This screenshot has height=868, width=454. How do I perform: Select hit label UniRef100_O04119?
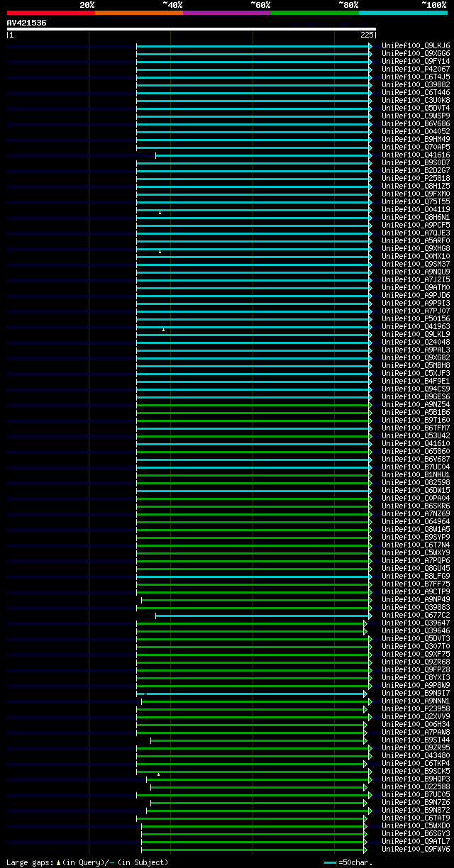click(416, 209)
